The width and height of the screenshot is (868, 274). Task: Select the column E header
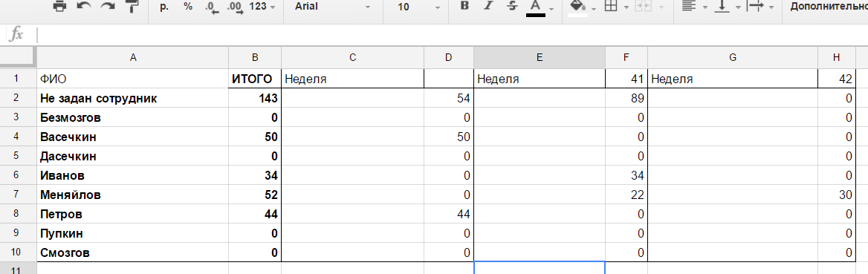[x=540, y=57]
